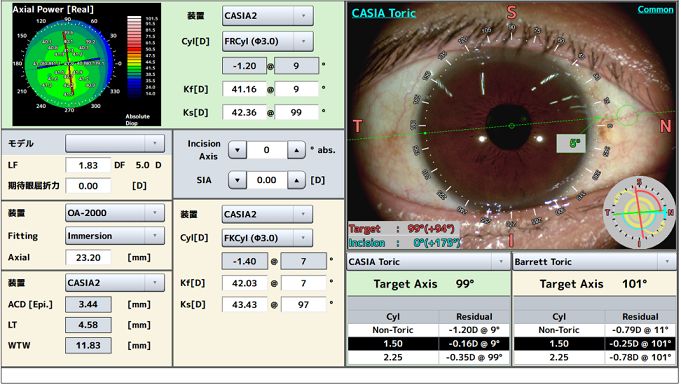Screen dimensions: 681x385
Task: Click the CASIA Toric heading over eye image
Action: [383, 13]
